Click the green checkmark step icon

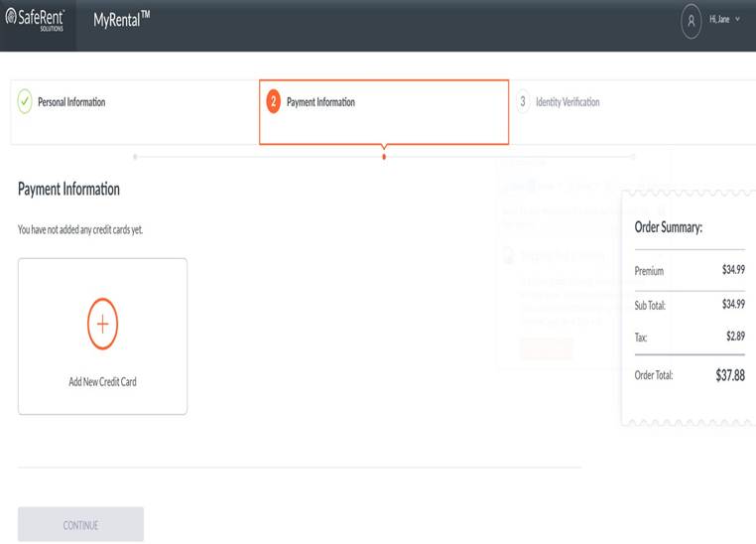25,102
